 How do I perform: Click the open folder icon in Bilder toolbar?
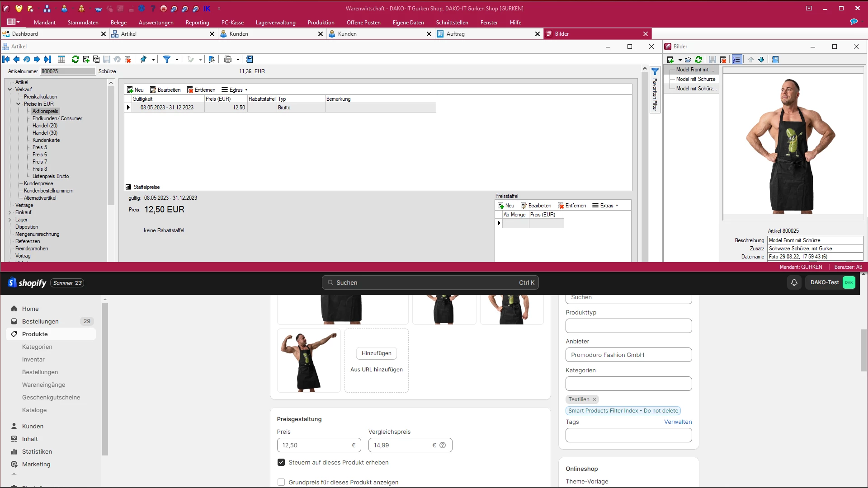(x=688, y=60)
